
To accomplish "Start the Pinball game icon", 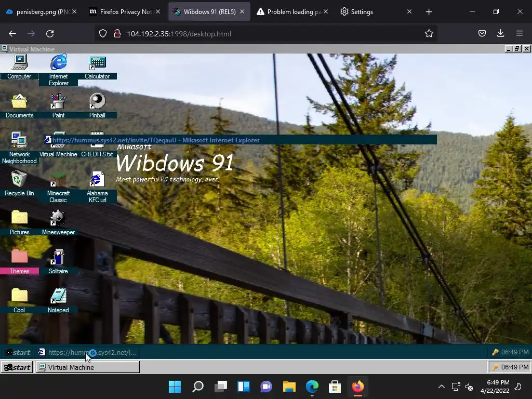I will click(97, 105).
